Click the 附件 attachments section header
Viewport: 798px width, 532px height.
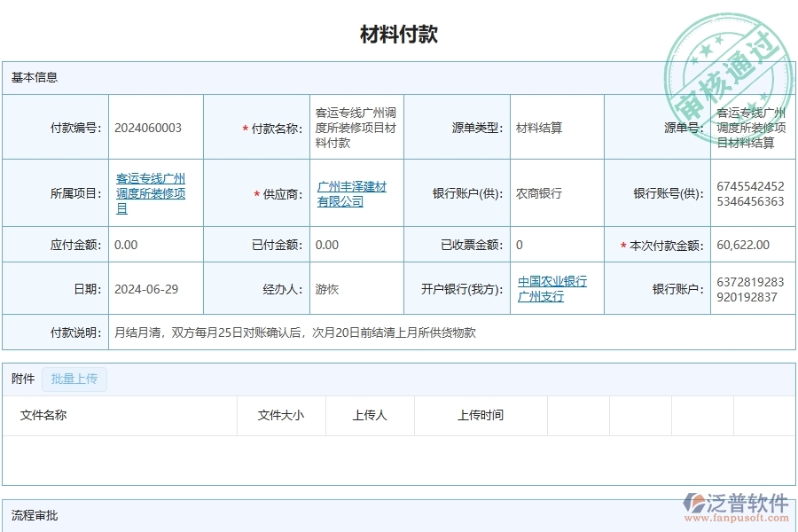click(20, 379)
